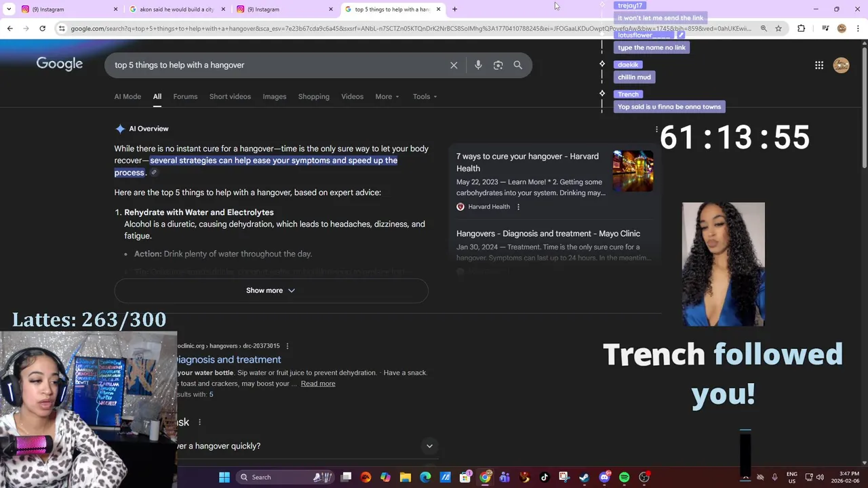Open Google account profile picture
868x488 pixels.
point(841,65)
